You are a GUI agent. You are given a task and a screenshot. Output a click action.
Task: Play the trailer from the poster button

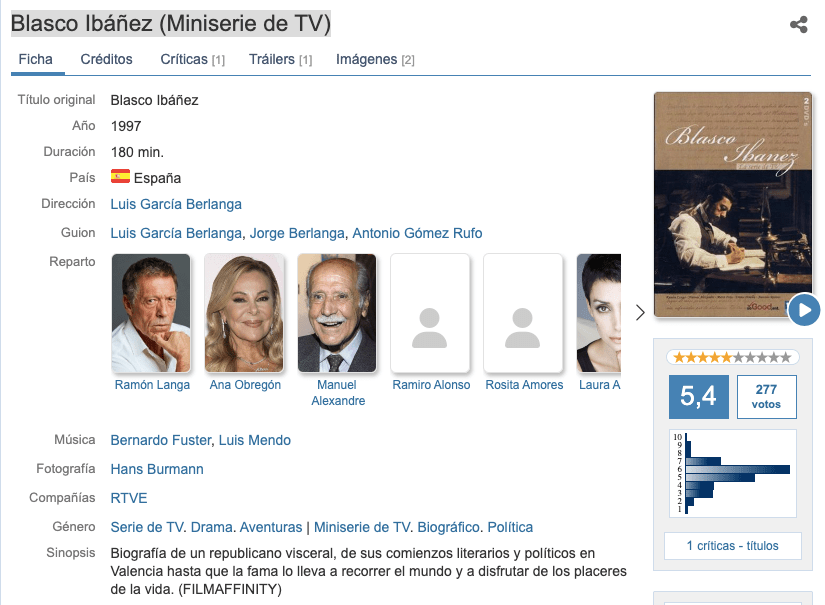803,310
